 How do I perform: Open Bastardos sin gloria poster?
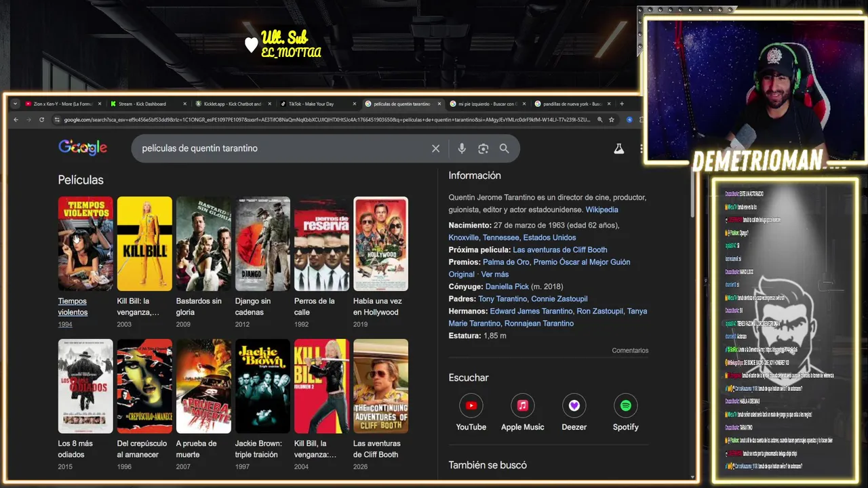(203, 243)
